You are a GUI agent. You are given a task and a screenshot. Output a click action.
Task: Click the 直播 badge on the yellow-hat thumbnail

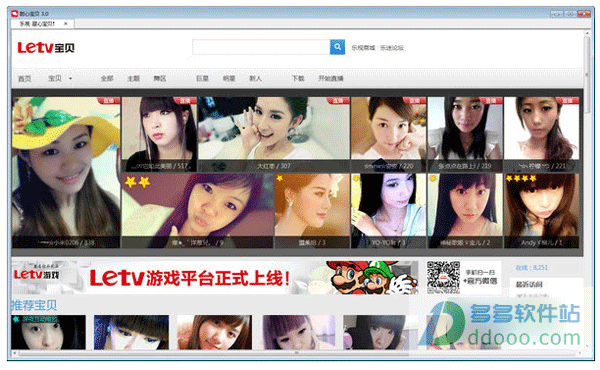coord(109,101)
